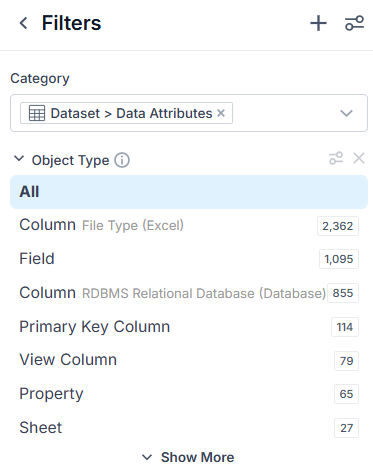Viewport: 373px width, 466px height.
Task: Open Object Type filter options icon
Action: (336, 158)
